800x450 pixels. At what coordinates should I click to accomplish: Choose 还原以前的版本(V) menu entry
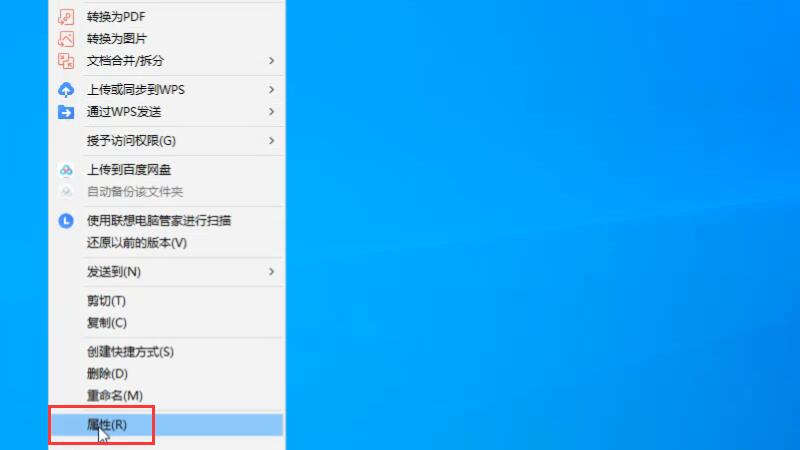pyautogui.click(x=136, y=243)
